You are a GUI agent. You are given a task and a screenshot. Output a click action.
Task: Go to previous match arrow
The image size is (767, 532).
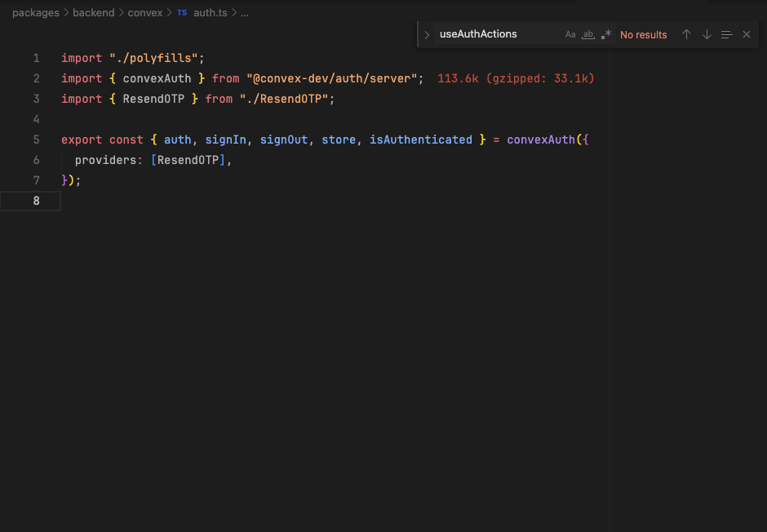coord(686,35)
